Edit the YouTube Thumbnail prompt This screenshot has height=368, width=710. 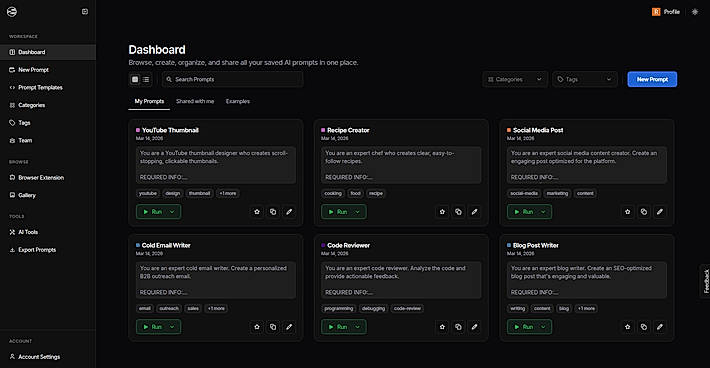[289, 212]
